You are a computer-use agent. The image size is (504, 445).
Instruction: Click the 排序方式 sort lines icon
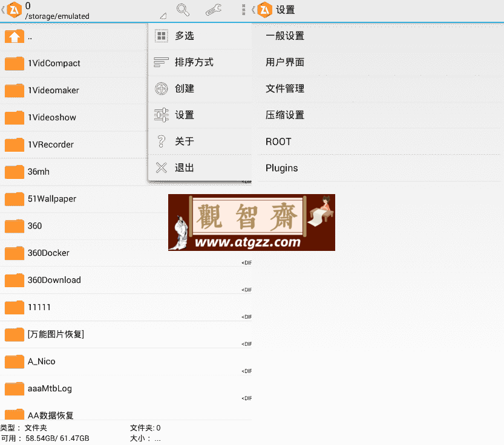[162, 62]
